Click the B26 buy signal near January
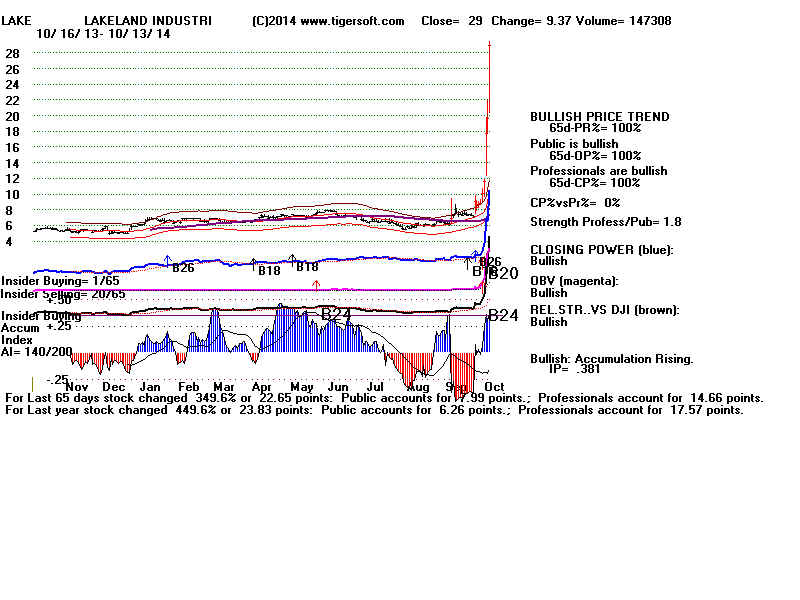 [x=183, y=268]
